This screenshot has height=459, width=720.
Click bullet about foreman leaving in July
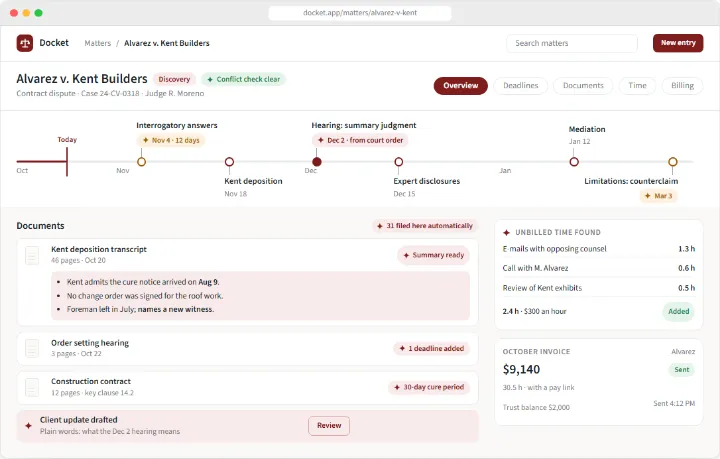pyautogui.click(x=141, y=309)
